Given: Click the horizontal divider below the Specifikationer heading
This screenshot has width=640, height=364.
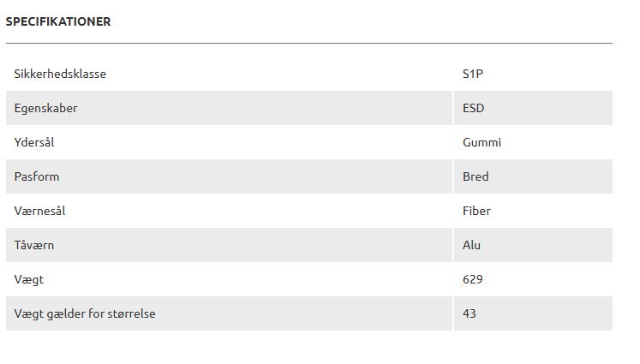Looking at the screenshot, I should point(308,43).
